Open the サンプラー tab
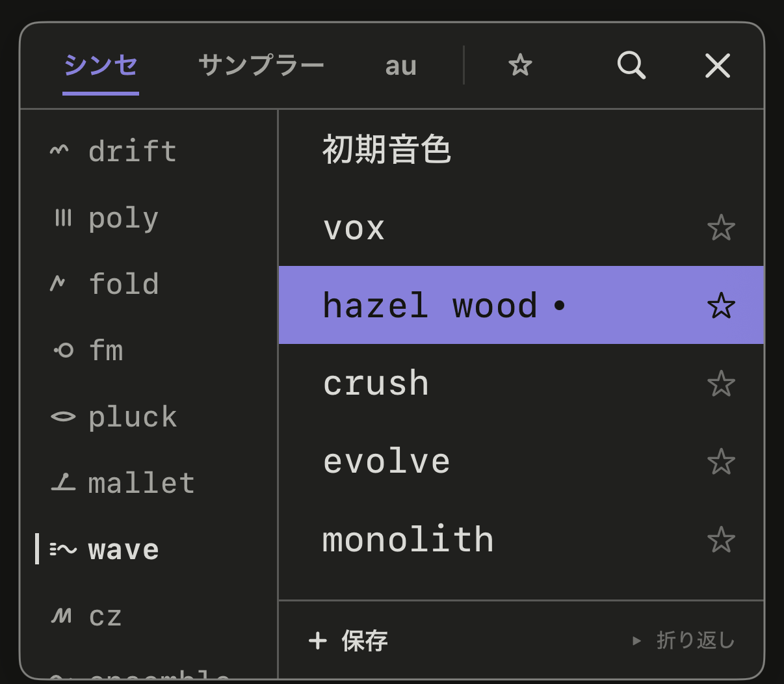The height and width of the screenshot is (684, 784). tap(261, 66)
